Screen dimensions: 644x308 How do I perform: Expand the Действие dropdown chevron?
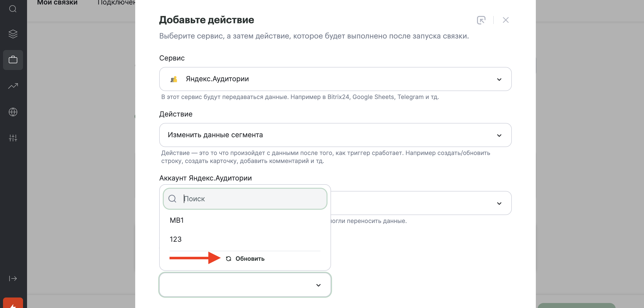coord(499,135)
